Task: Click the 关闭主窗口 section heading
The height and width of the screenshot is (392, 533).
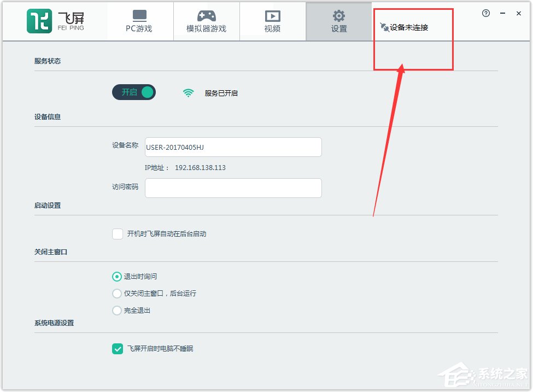Action: pyautogui.click(x=51, y=252)
